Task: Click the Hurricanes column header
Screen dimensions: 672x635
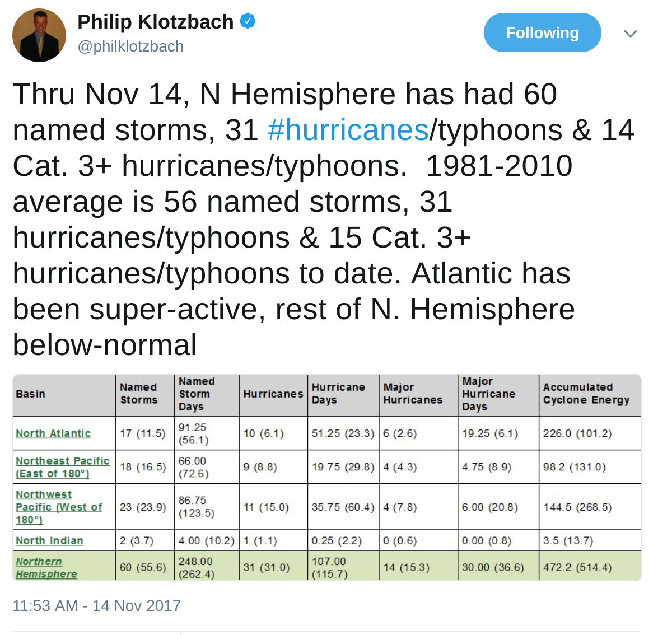Action: pyautogui.click(x=273, y=394)
